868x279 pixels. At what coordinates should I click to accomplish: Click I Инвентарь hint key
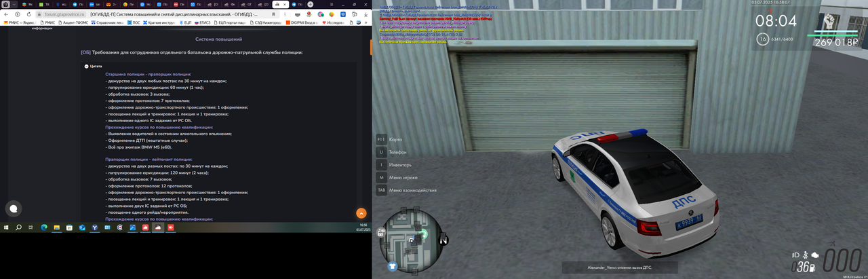tap(381, 164)
